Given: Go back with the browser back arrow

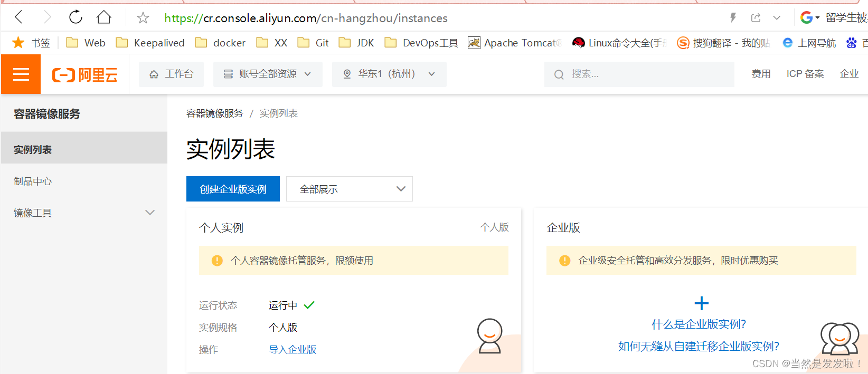Looking at the screenshot, I should point(19,17).
